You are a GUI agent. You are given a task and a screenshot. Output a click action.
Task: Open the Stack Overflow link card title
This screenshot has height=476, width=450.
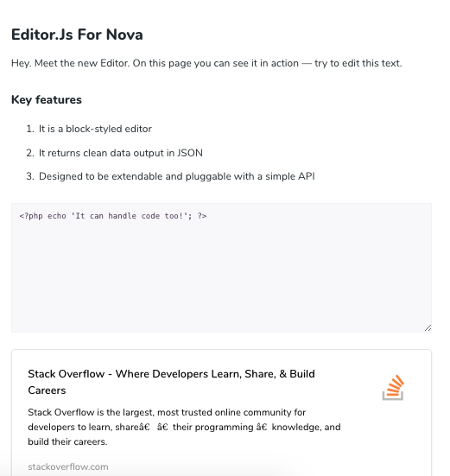click(171, 382)
